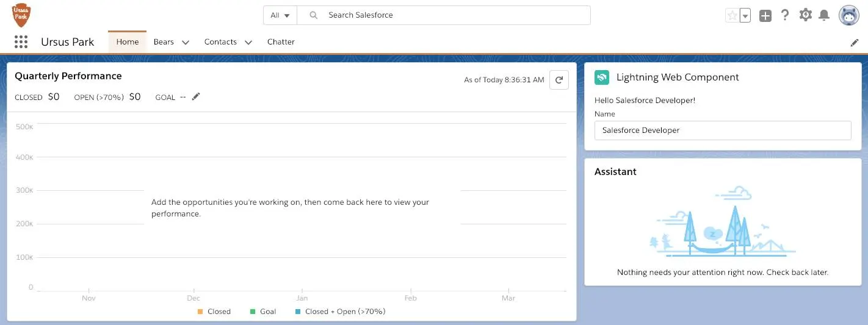The image size is (868, 325).
Task: Click the 'As of Today 8:36:31 AM' timestamp
Action: (x=504, y=80)
